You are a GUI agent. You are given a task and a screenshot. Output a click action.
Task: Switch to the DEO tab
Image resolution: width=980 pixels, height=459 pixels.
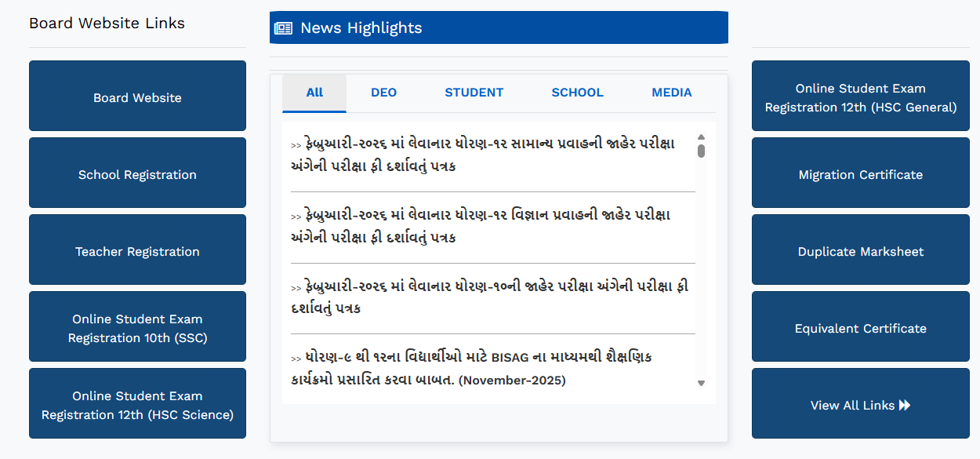point(383,92)
